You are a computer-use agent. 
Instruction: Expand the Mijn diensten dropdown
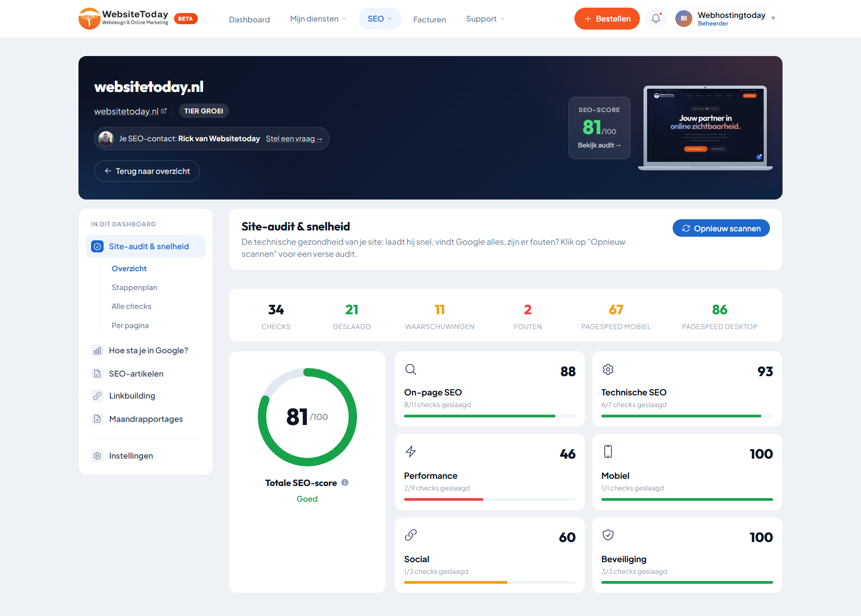click(x=318, y=19)
